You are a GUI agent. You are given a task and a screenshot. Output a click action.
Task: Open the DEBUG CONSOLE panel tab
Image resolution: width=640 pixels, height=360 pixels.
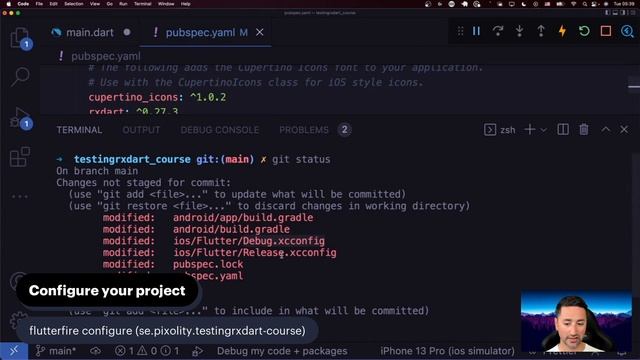coord(220,130)
